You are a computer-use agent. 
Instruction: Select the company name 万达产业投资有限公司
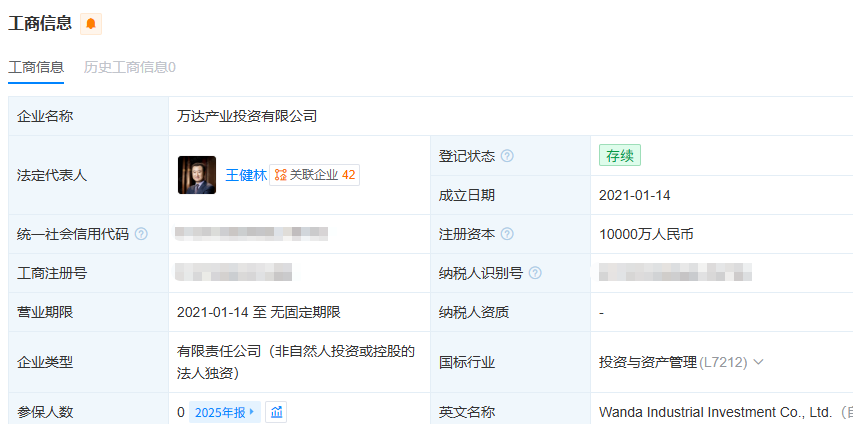coord(247,116)
